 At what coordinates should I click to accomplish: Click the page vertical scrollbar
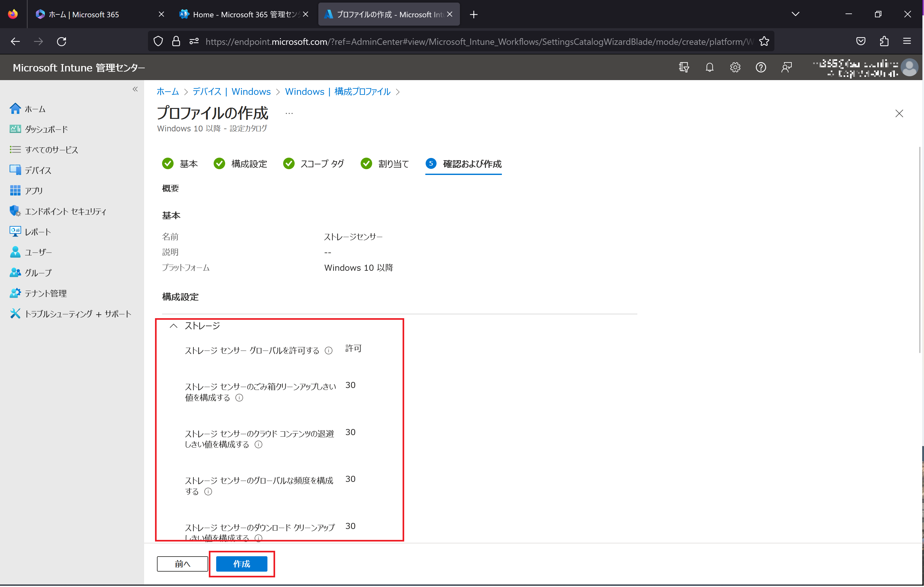click(920, 249)
